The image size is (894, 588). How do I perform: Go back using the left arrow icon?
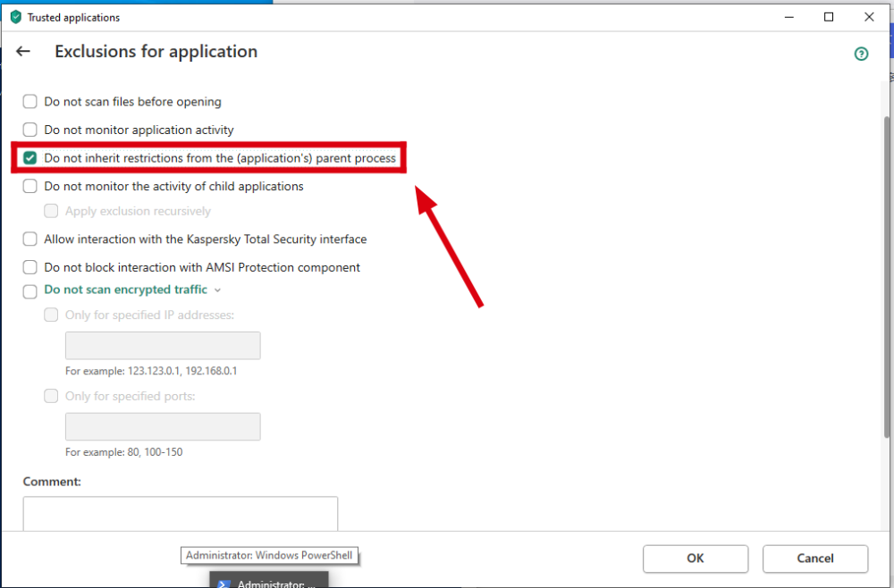pos(23,51)
